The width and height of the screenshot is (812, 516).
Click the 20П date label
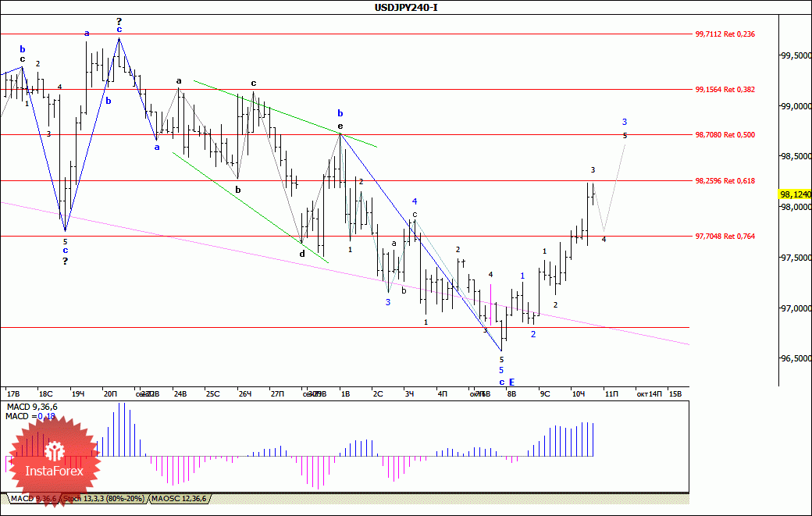[x=110, y=394]
